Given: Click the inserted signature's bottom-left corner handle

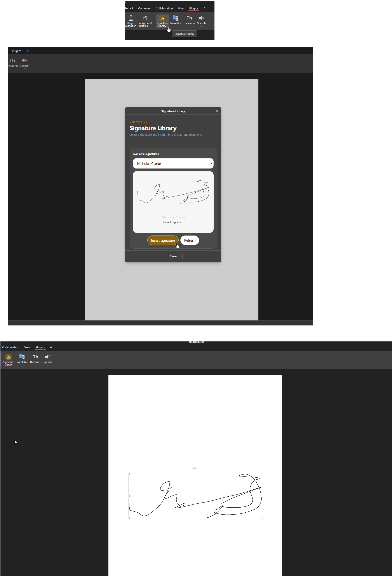Looking at the screenshot, I should [129, 518].
